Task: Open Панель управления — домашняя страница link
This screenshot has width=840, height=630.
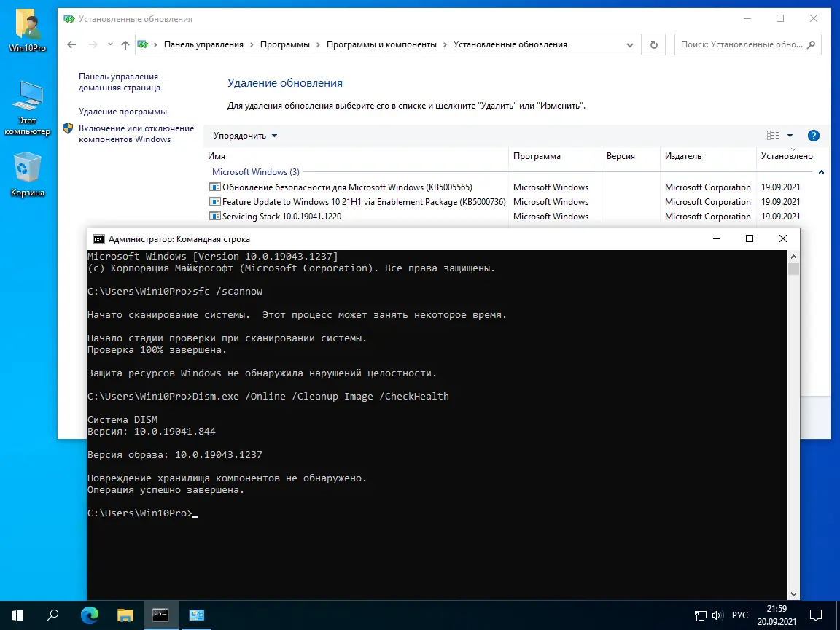Action: click(124, 82)
